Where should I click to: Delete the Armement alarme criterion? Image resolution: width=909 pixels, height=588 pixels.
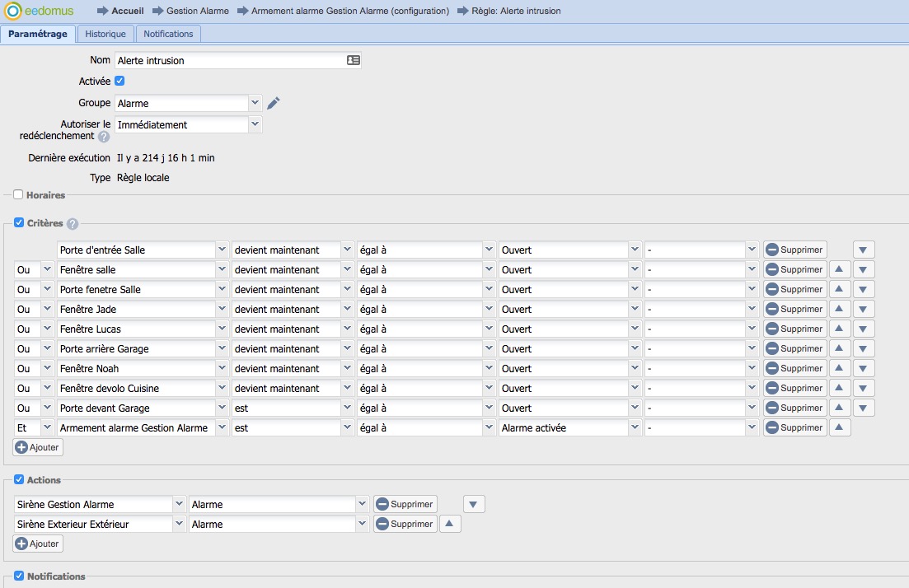(794, 427)
